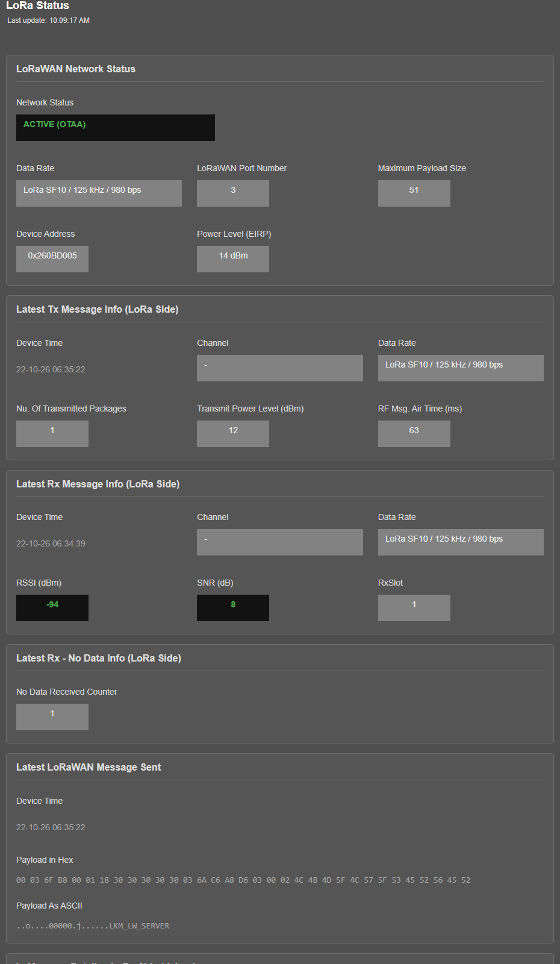This screenshot has height=964, width=560.
Task: Click the Network Status field showing ACTIVE (OTAA)
Action: click(x=116, y=128)
